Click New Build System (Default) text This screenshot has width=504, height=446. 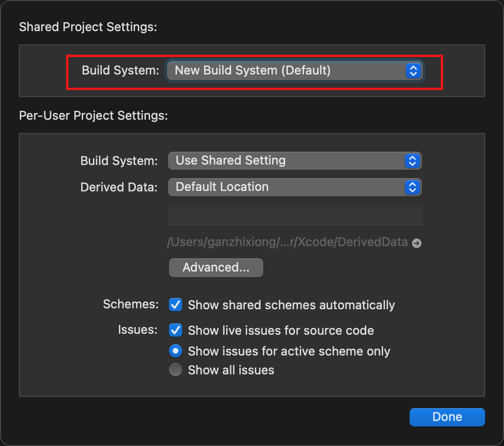pos(252,70)
